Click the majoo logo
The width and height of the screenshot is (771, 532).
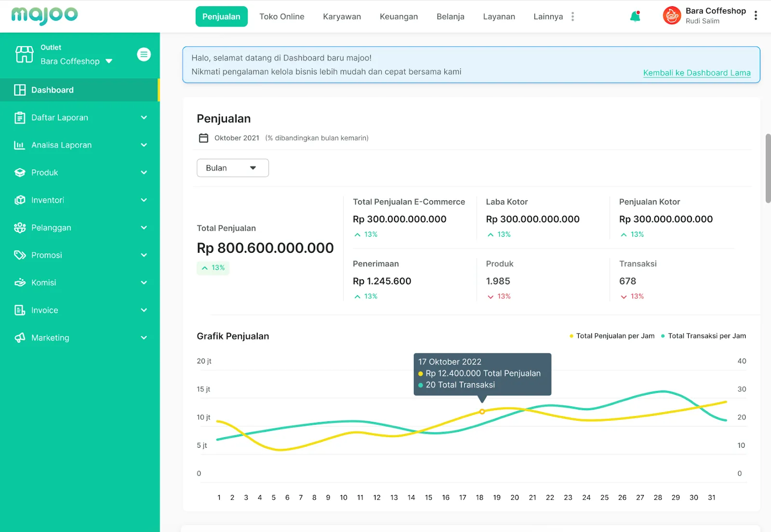(44, 15)
